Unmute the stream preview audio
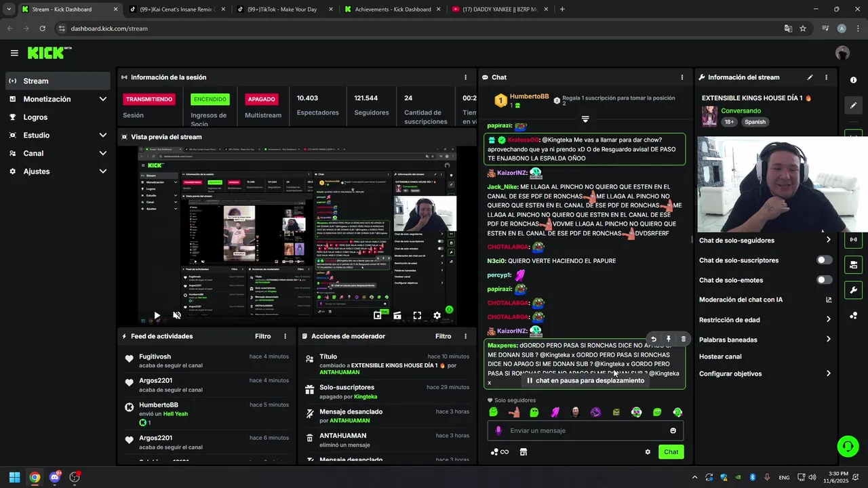 coord(177,315)
